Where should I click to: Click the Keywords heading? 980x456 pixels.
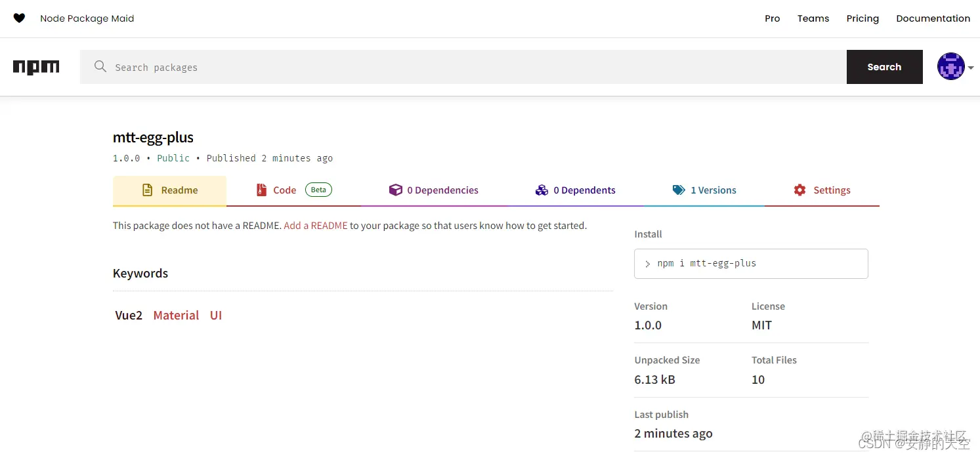[140, 274]
